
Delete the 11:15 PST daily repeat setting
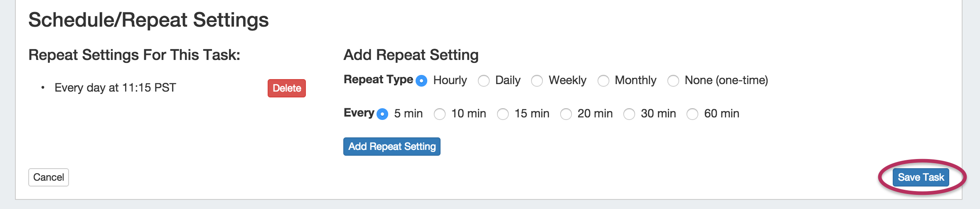[x=287, y=88]
